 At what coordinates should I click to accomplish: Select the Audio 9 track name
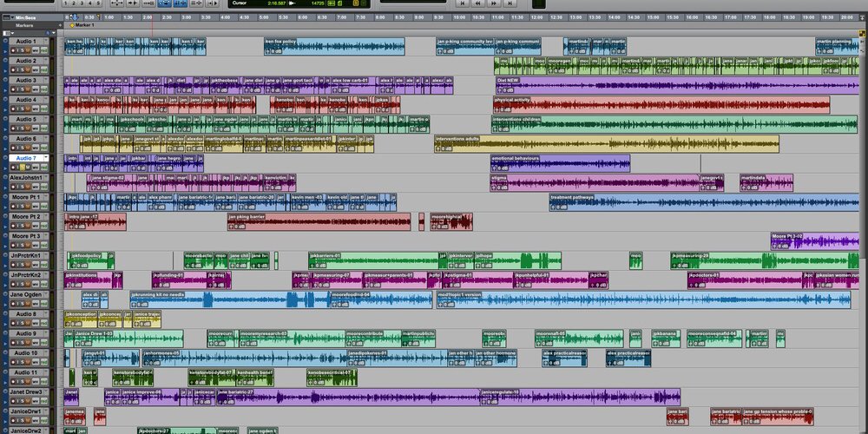tap(26, 334)
